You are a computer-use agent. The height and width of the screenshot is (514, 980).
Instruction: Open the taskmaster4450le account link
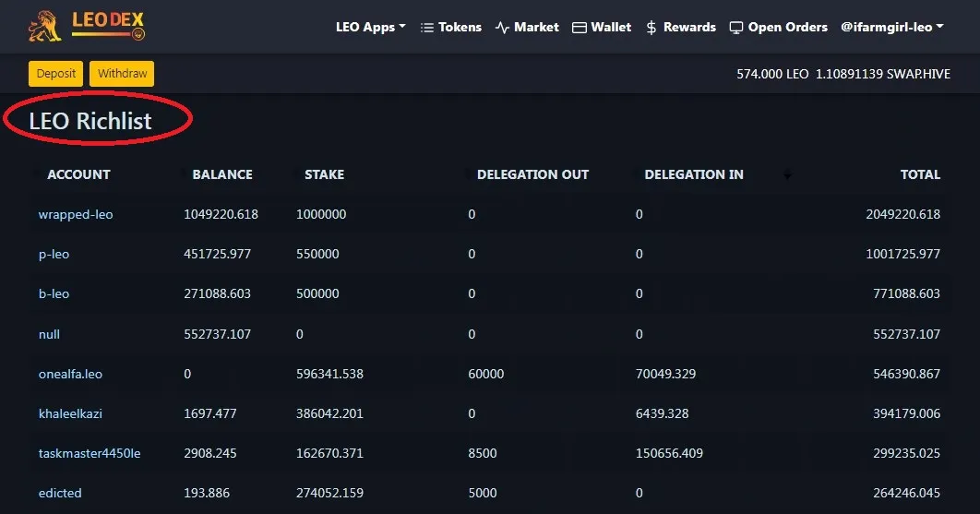point(90,453)
